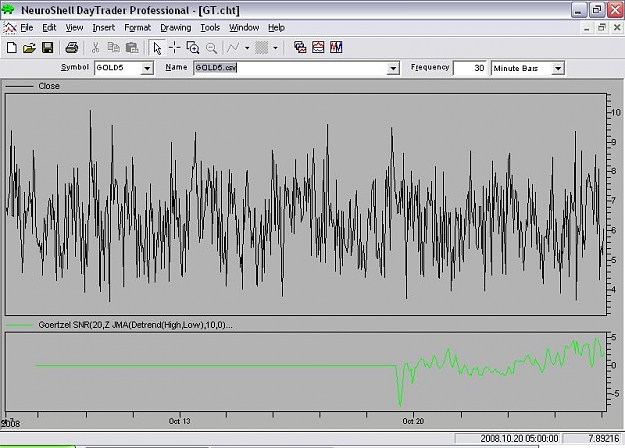Image resolution: width=625 pixels, height=448 pixels.
Task: Click the zoom out magnifier icon
Action: tap(211, 48)
